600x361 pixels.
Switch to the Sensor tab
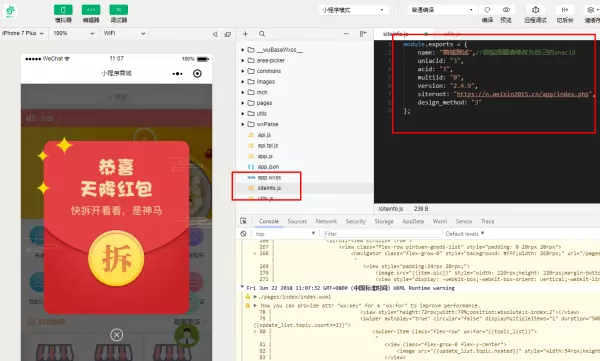click(x=464, y=221)
